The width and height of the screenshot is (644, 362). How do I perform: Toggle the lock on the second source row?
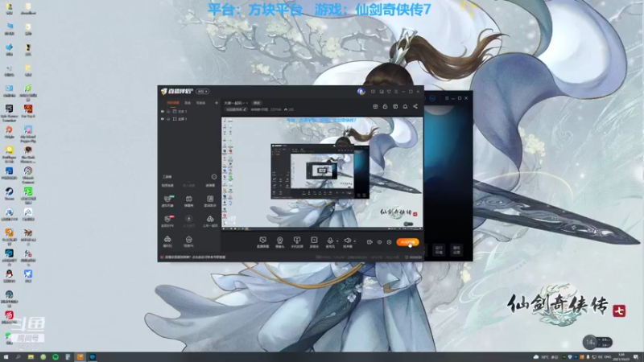click(x=168, y=119)
